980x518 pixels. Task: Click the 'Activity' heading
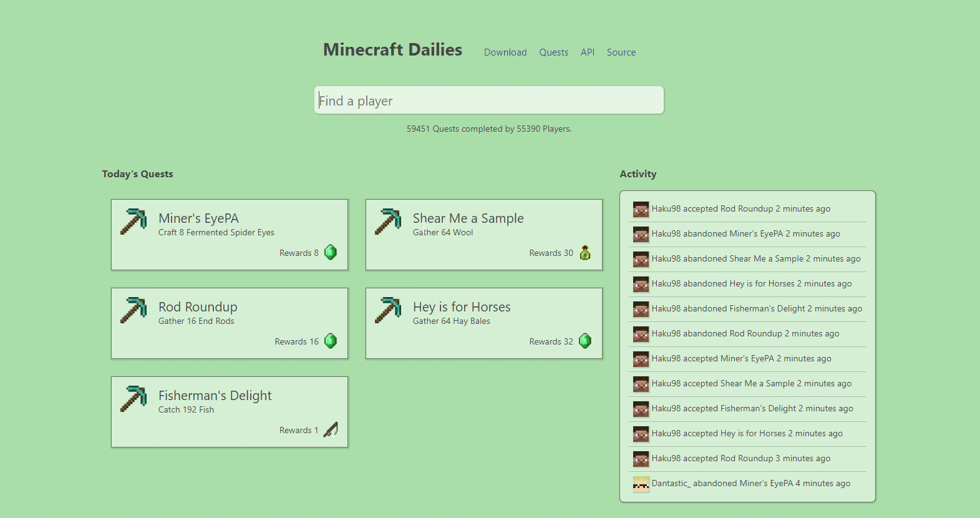coord(638,174)
